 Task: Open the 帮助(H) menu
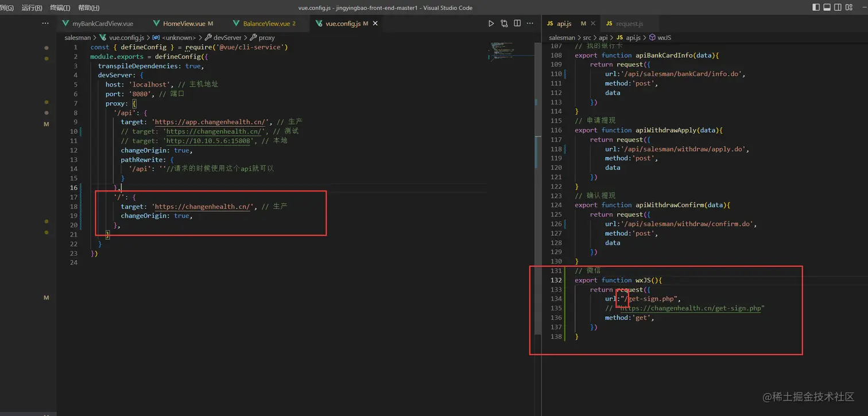(88, 7)
